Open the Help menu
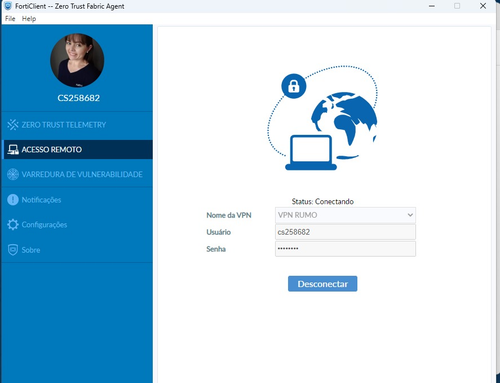 (29, 19)
